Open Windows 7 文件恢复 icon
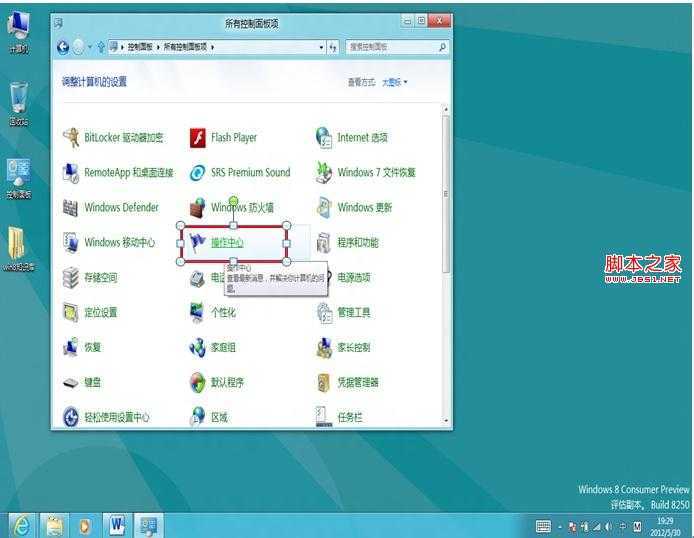This screenshot has width=694, height=538. [324, 173]
